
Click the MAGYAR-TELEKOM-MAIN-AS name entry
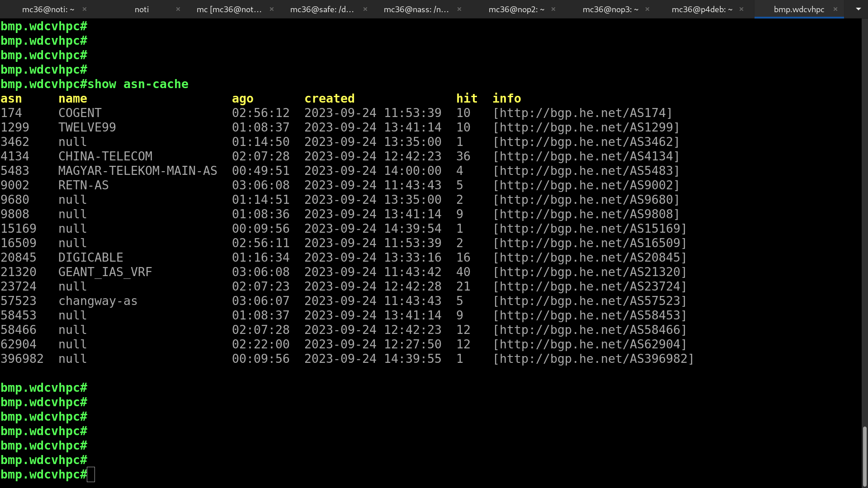[138, 171]
